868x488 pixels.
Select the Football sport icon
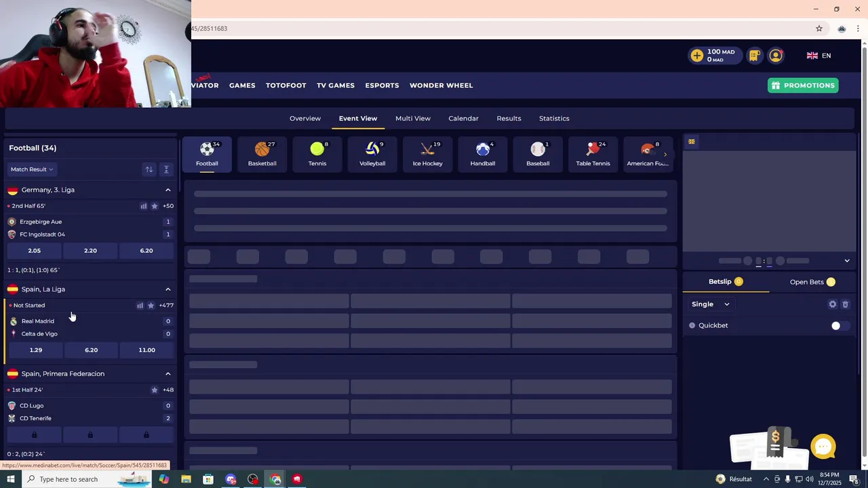point(207,155)
